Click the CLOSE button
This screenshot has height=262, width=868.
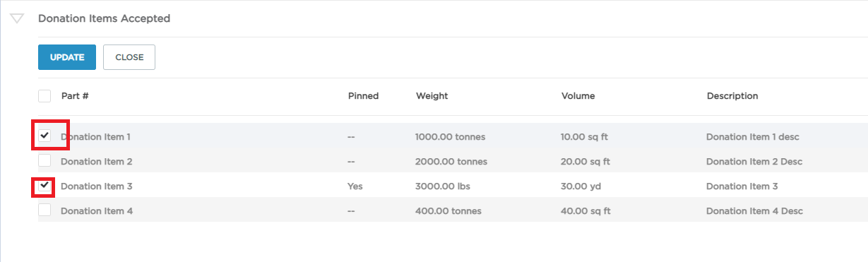[x=129, y=57]
